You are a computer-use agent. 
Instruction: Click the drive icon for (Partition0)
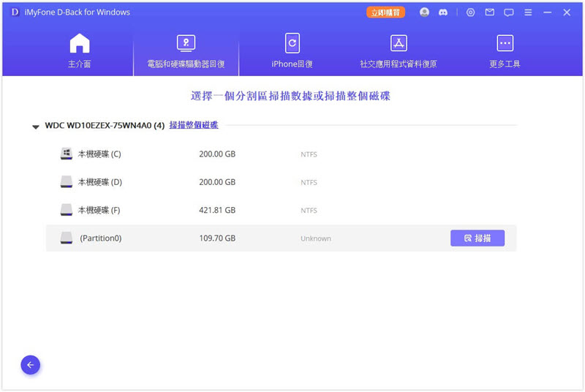click(x=67, y=238)
